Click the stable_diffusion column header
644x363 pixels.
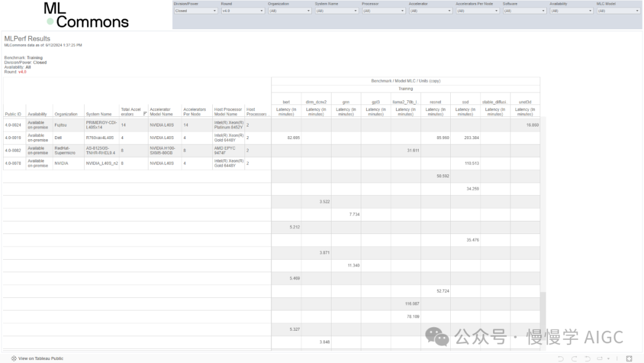click(x=495, y=102)
